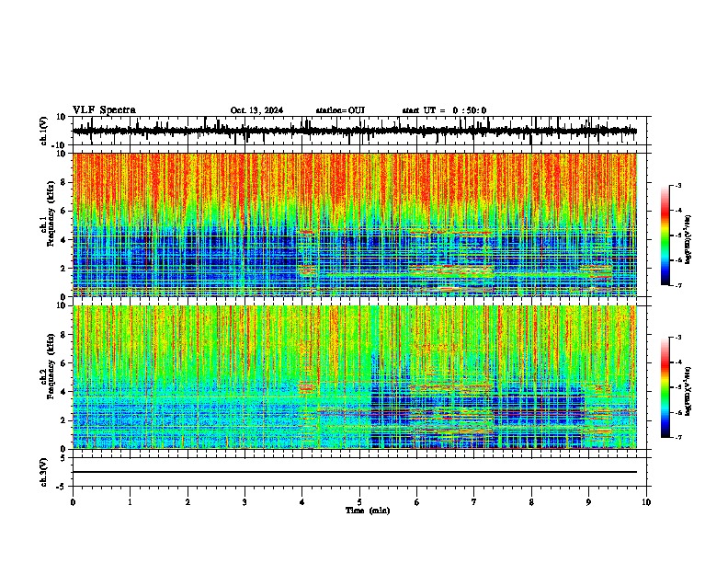
Task: Click time axis tick label '7'
Action: pyautogui.click(x=474, y=502)
